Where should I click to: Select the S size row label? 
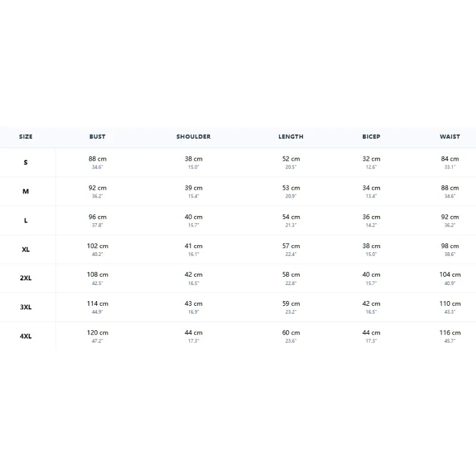point(26,162)
